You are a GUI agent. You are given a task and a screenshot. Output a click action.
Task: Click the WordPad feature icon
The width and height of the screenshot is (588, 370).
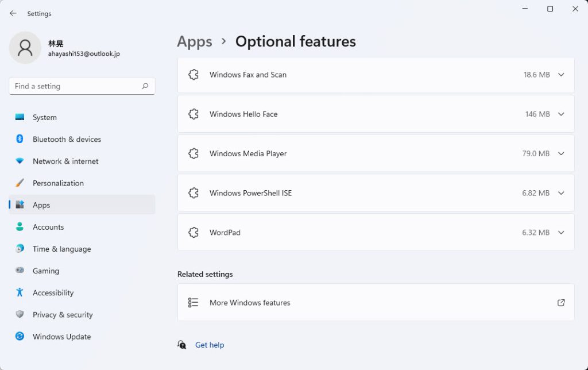194,232
